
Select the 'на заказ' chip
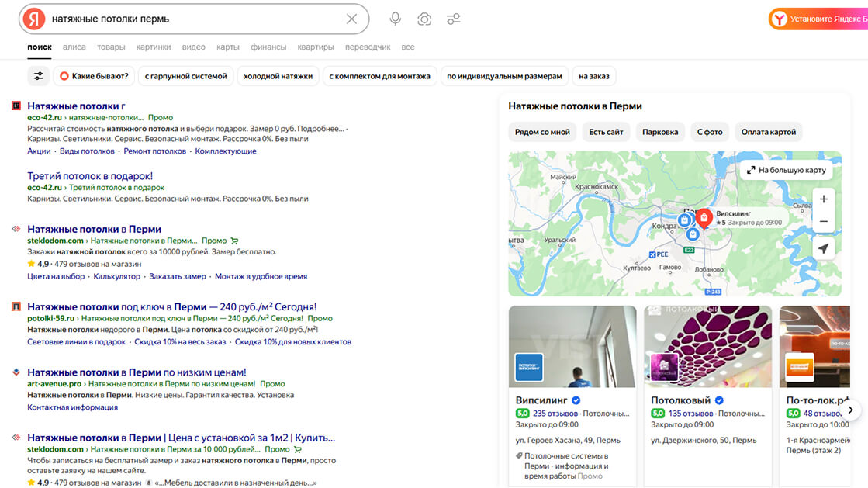coord(594,76)
